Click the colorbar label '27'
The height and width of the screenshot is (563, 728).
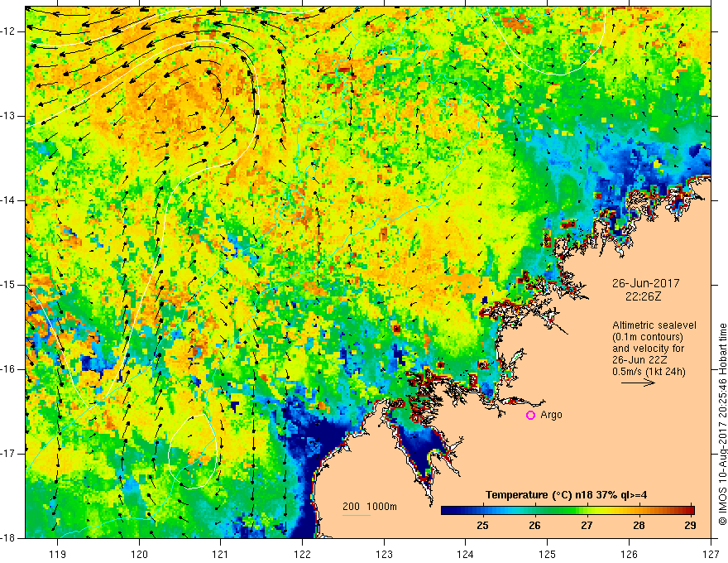pos(587,525)
